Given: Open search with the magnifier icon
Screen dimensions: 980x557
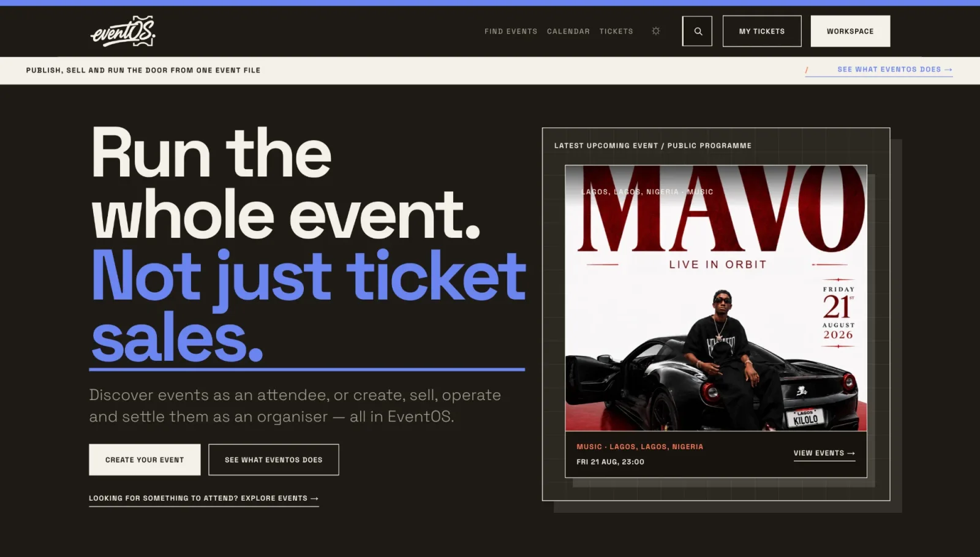Looking at the screenshot, I should point(698,31).
